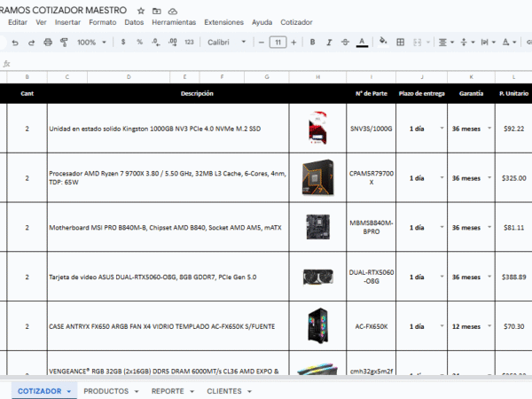This screenshot has height=399, width=532.
Task: Toggle italic formatting
Action: tap(327, 42)
